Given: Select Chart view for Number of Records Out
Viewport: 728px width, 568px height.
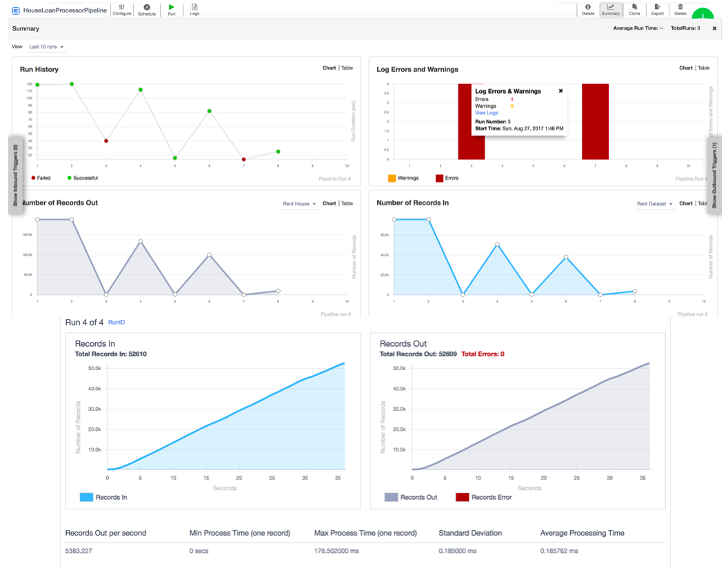Looking at the screenshot, I should click(x=329, y=203).
